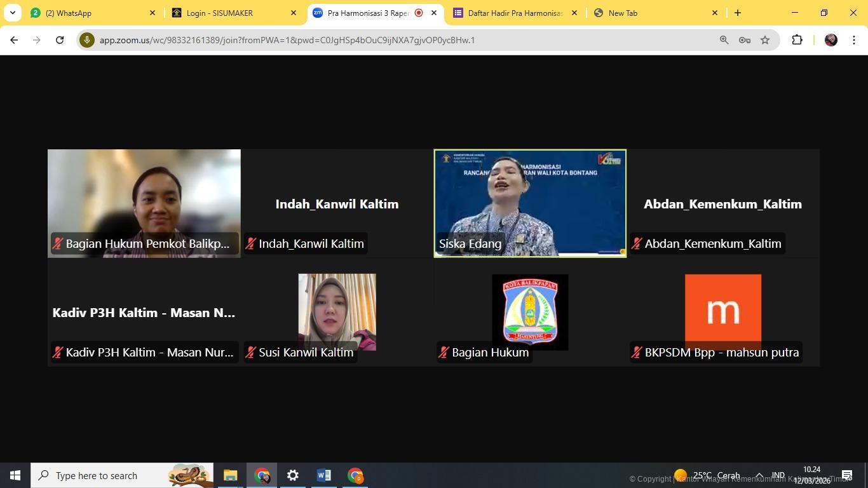Click the mute icon next to Abdan_Kemenkum_Kaltim
The width and height of the screenshot is (868, 488).
click(x=636, y=243)
